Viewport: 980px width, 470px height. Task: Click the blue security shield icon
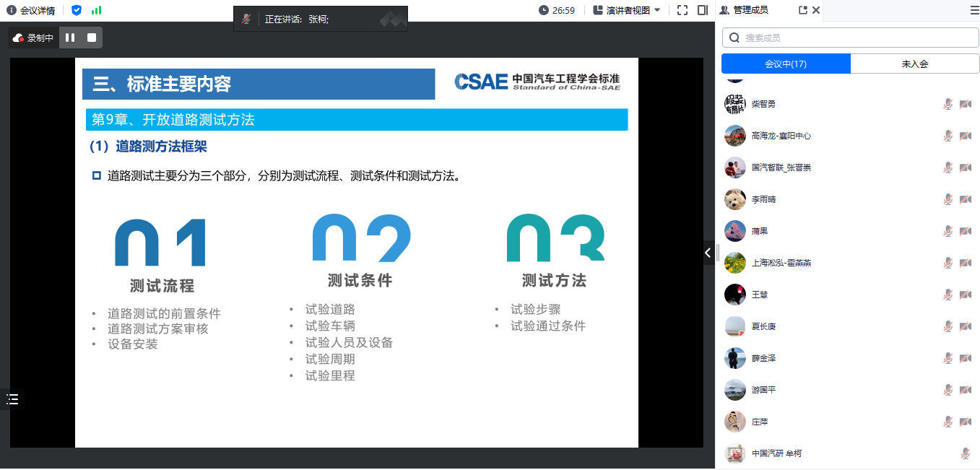[x=77, y=10]
